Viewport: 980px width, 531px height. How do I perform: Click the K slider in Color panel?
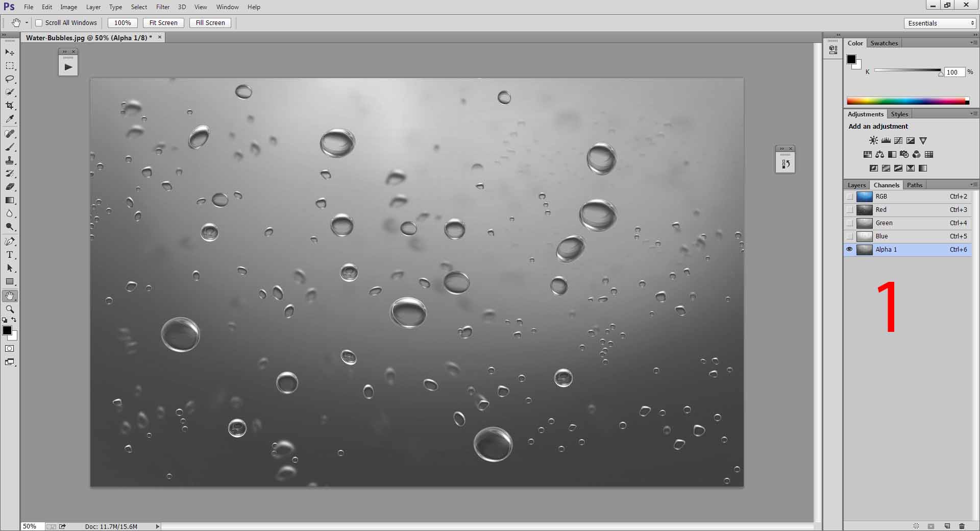908,70
